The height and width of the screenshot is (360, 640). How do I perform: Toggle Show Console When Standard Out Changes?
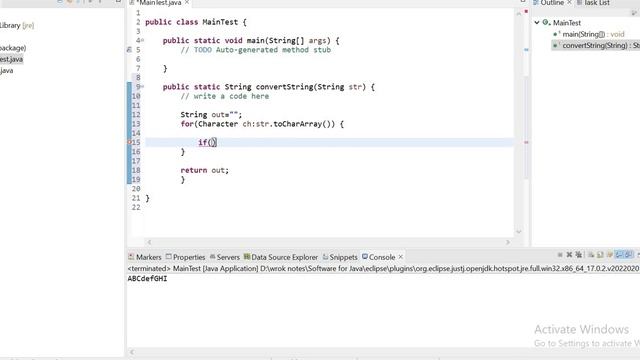620,255
